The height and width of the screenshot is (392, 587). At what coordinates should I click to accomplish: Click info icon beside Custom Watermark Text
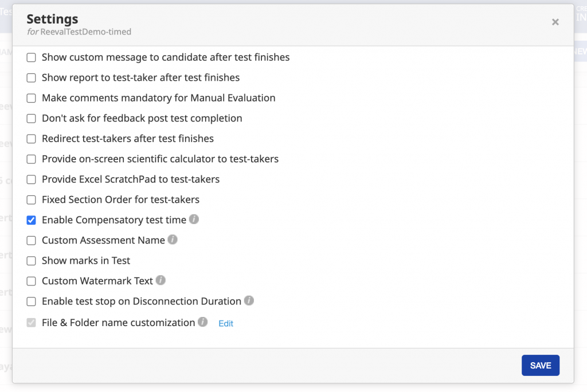pos(161,280)
